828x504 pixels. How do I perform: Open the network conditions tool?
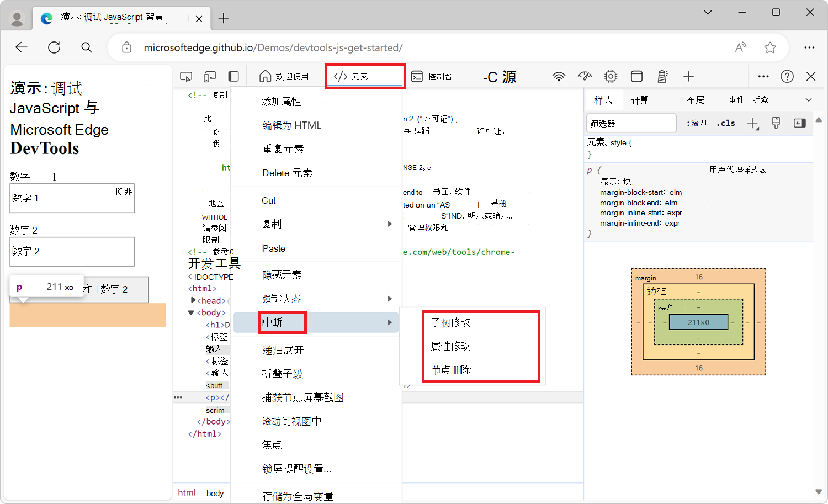559,76
